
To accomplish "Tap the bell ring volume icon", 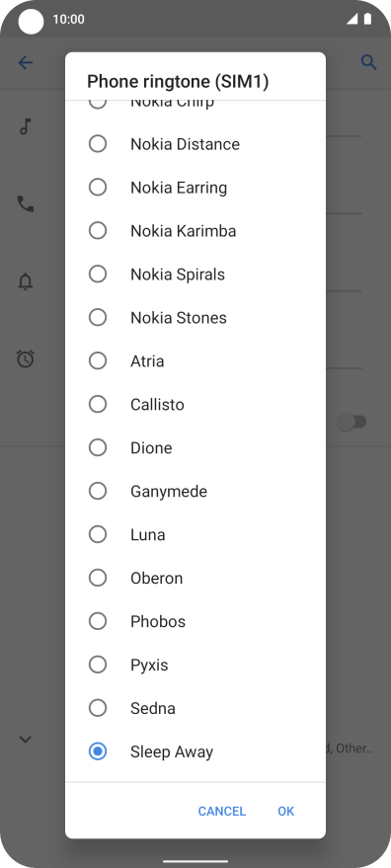I will [x=26, y=281].
